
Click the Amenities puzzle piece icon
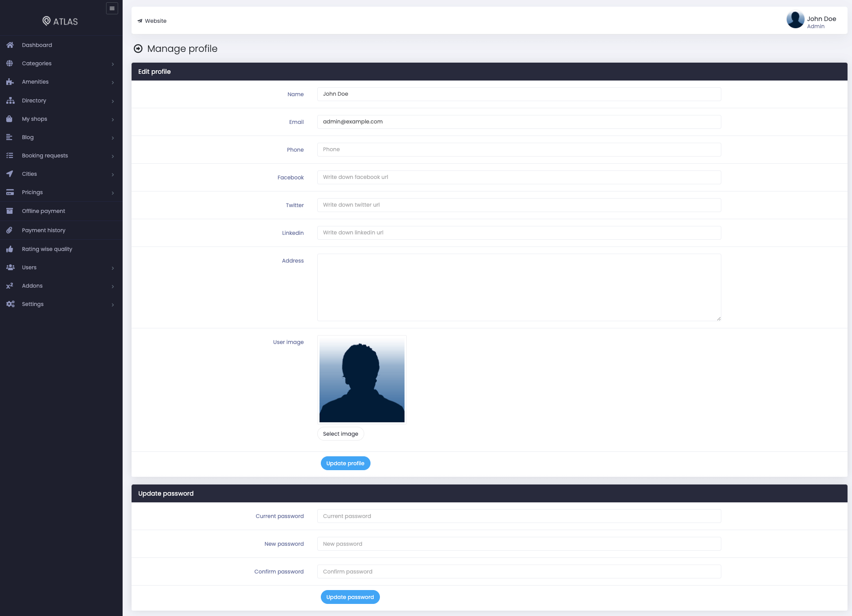click(x=10, y=82)
